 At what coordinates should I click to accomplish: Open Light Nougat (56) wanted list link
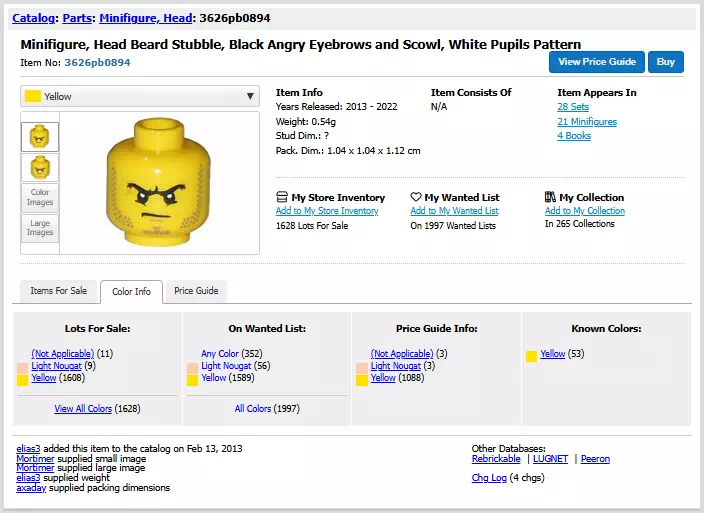point(226,366)
